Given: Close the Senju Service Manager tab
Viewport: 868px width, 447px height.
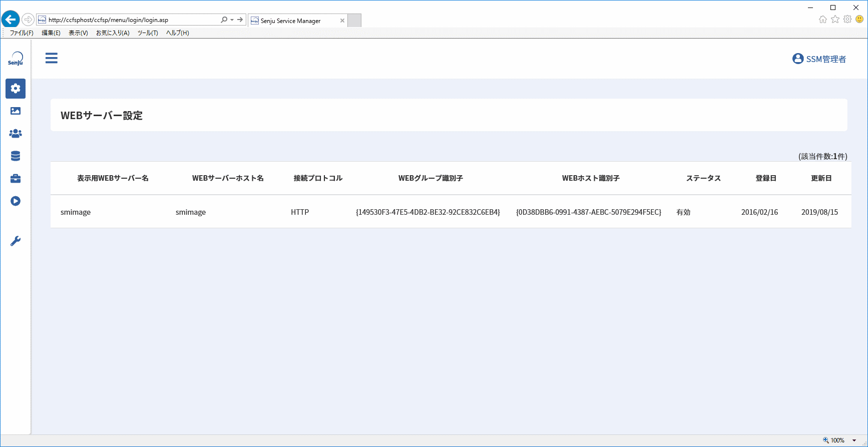Looking at the screenshot, I should (342, 21).
